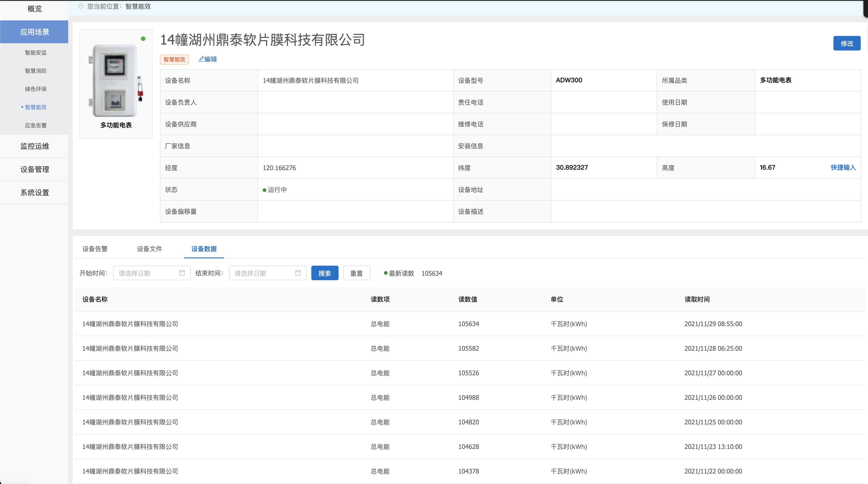Image resolution: width=868 pixels, height=484 pixels.
Task: Click the device model value ADW300
Action: (x=569, y=80)
